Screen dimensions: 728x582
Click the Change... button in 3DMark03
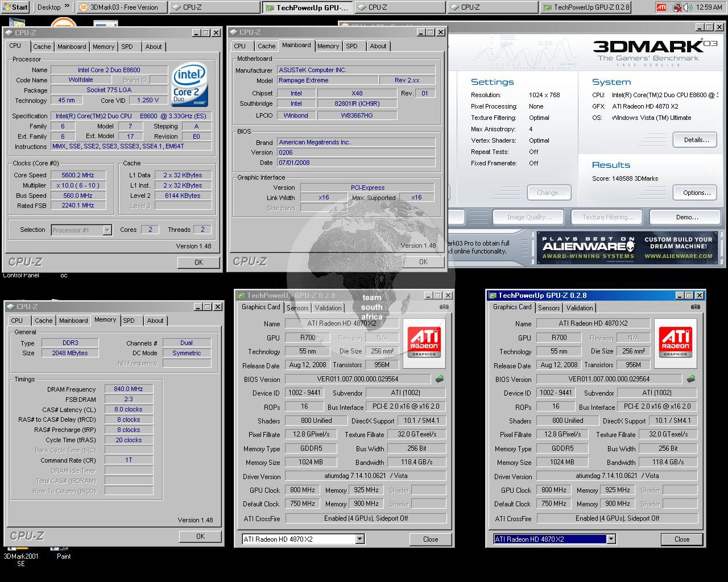550,193
